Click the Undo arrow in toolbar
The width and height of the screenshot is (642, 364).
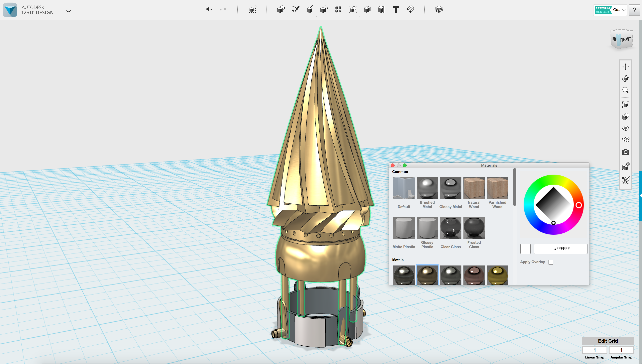(x=209, y=10)
